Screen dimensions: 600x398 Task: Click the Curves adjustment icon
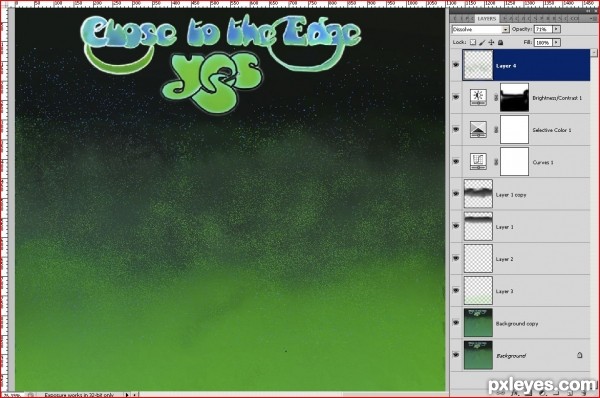tap(478, 161)
